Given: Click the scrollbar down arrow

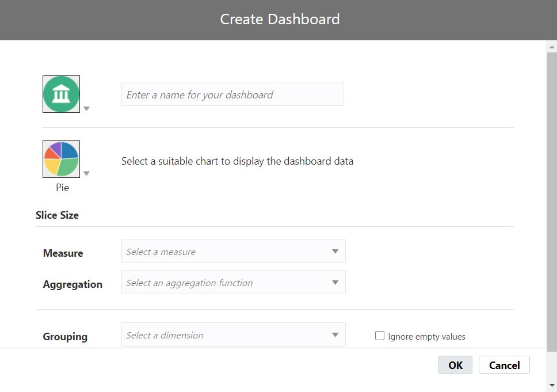Looking at the screenshot, I should tap(552, 386).
